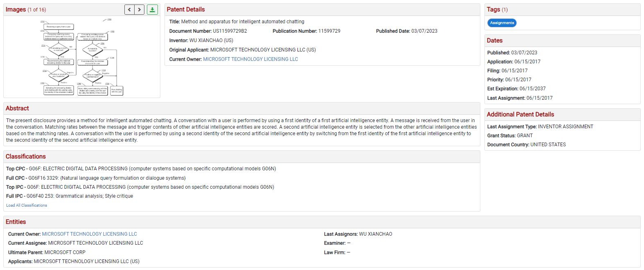Image resolution: width=644 pixels, height=270 pixels.
Task: Click the Classifications section header
Action: point(26,156)
